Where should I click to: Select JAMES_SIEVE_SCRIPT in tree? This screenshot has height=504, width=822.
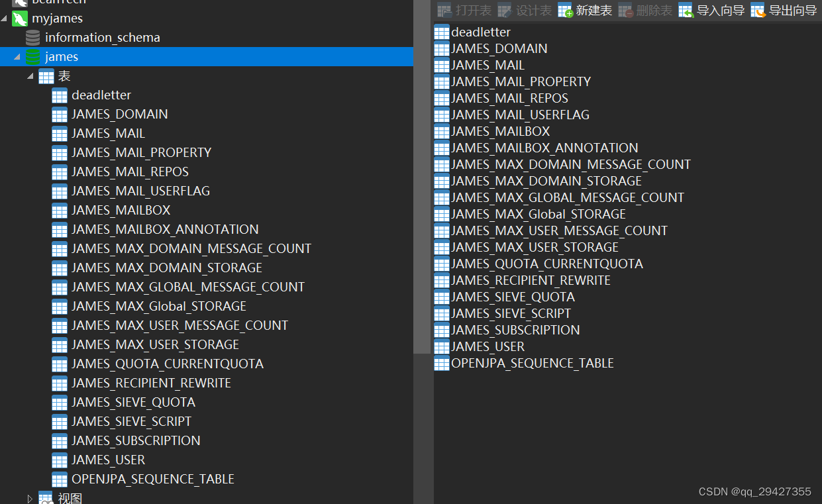point(132,422)
